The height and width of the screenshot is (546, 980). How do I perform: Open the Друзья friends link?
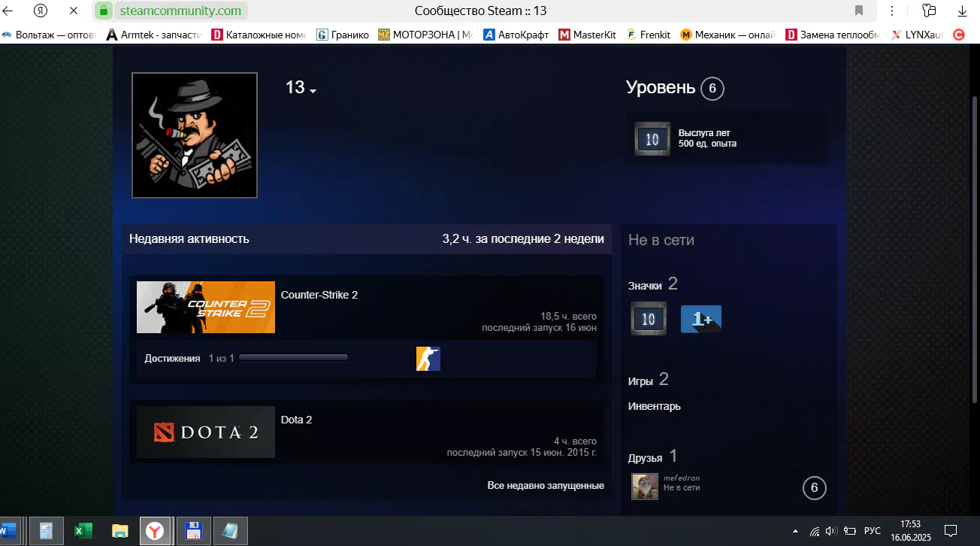click(x=646, y=458)
